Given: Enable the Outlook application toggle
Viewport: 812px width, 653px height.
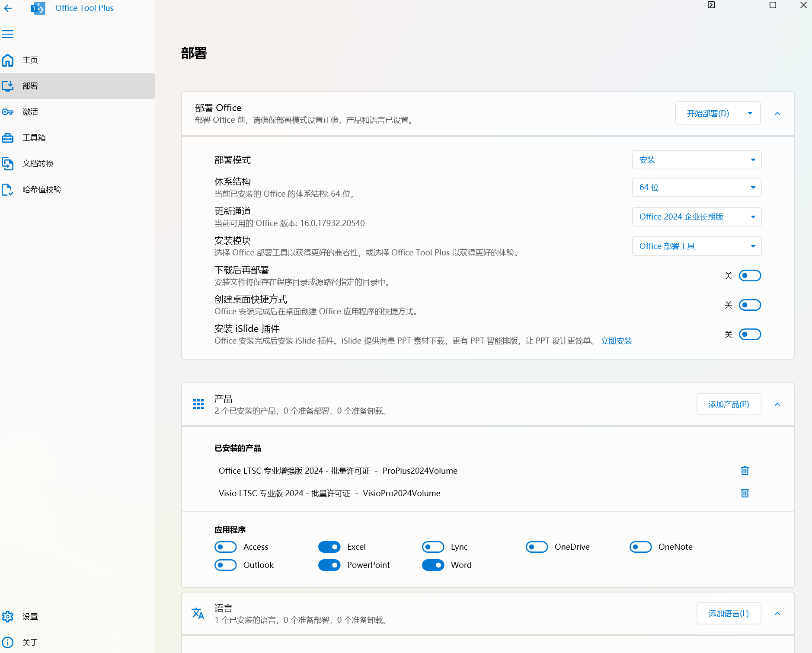Looking at the screenshot, I should (x=226, y=565).
